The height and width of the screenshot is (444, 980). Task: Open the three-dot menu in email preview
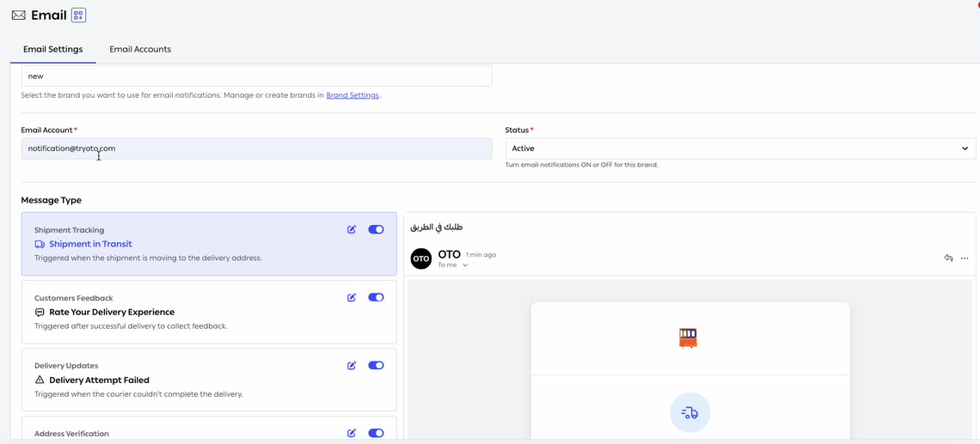[965, 258]
